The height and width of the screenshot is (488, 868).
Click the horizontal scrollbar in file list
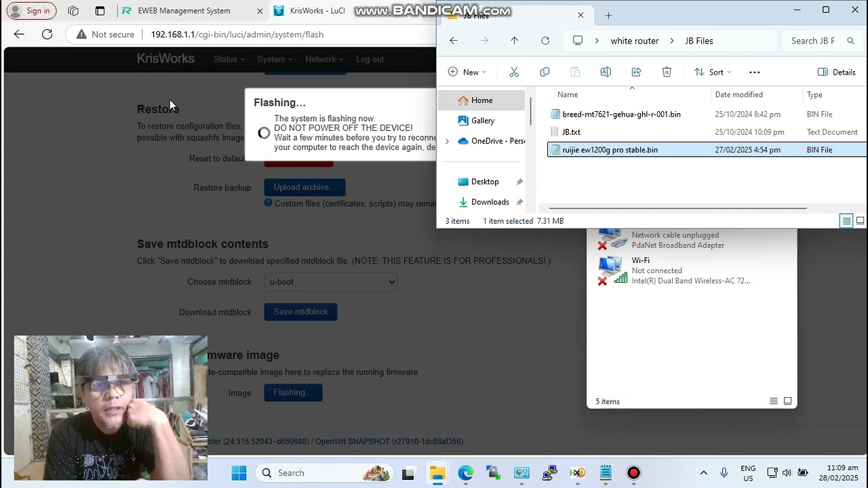tap(677, 209)
